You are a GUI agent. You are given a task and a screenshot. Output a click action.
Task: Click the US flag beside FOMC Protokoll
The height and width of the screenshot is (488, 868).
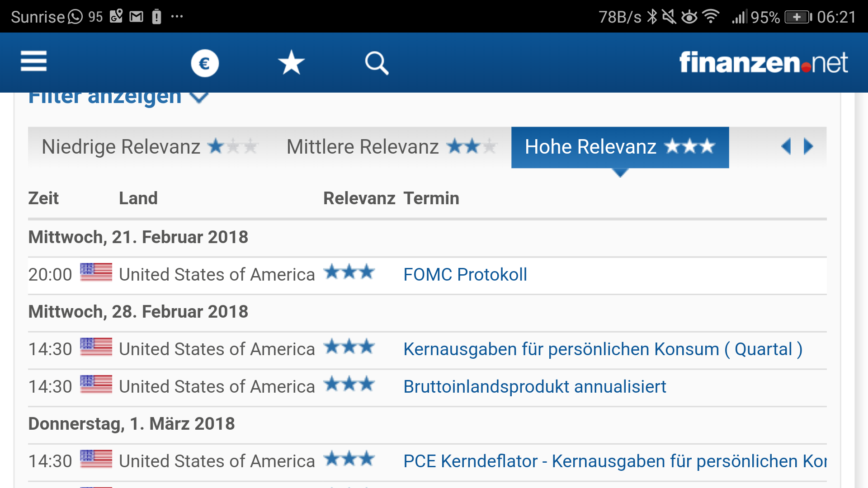(x=96, y=273)
